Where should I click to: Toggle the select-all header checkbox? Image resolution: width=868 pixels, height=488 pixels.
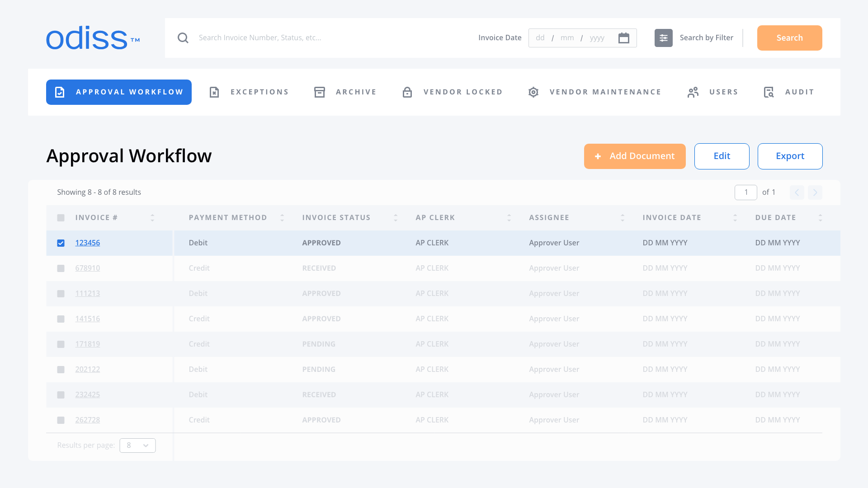coord(61,217)
